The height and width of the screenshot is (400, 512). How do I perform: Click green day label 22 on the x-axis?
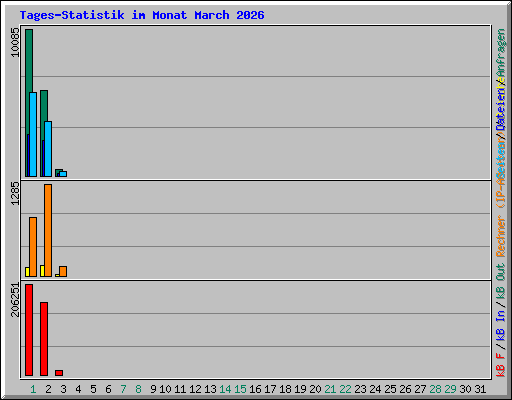pos(345,389)
